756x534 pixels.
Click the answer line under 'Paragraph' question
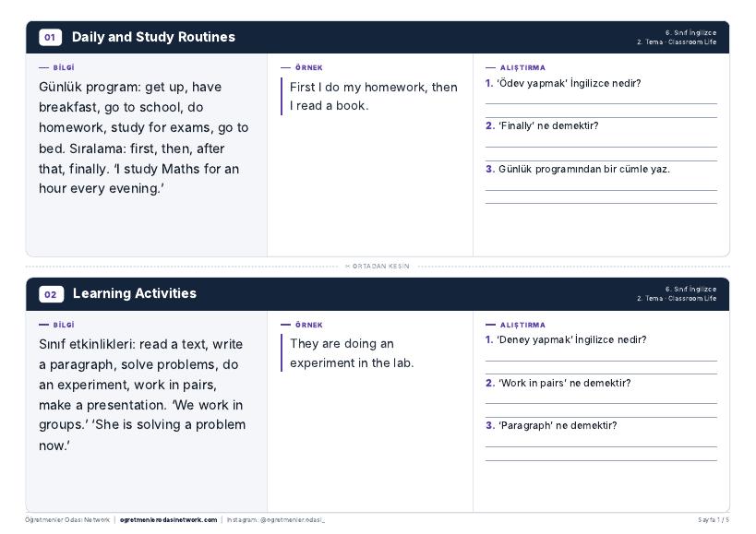(x=601, y=447)
